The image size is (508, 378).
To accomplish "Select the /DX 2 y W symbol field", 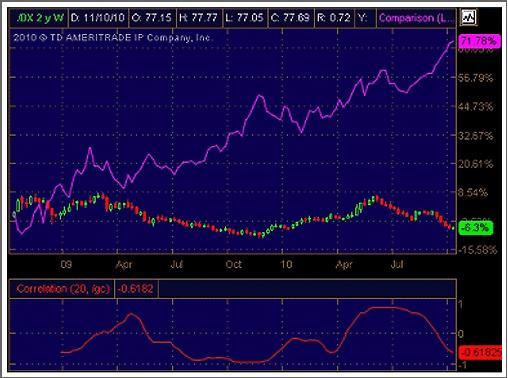I will coord(39,18).
